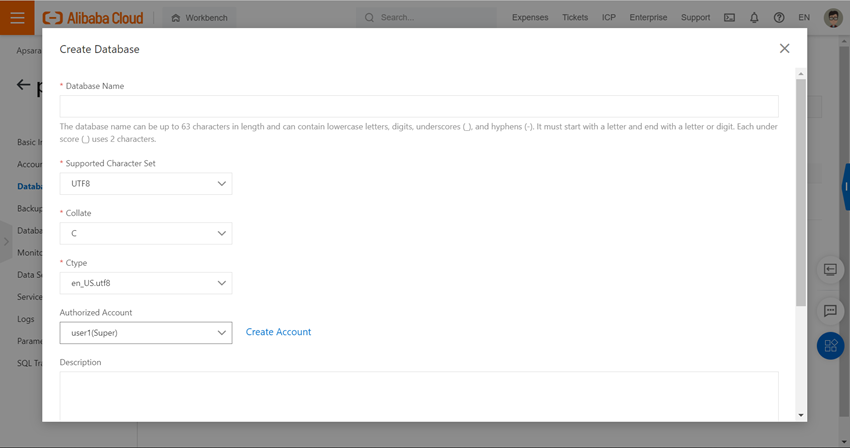
Task: Close the Create Database dialog
Action: coord(784,48)
